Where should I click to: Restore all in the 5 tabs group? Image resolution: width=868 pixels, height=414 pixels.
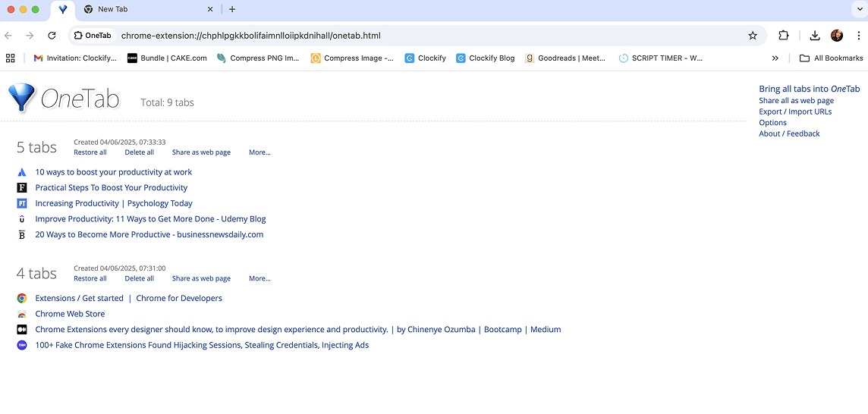(90, 152)
